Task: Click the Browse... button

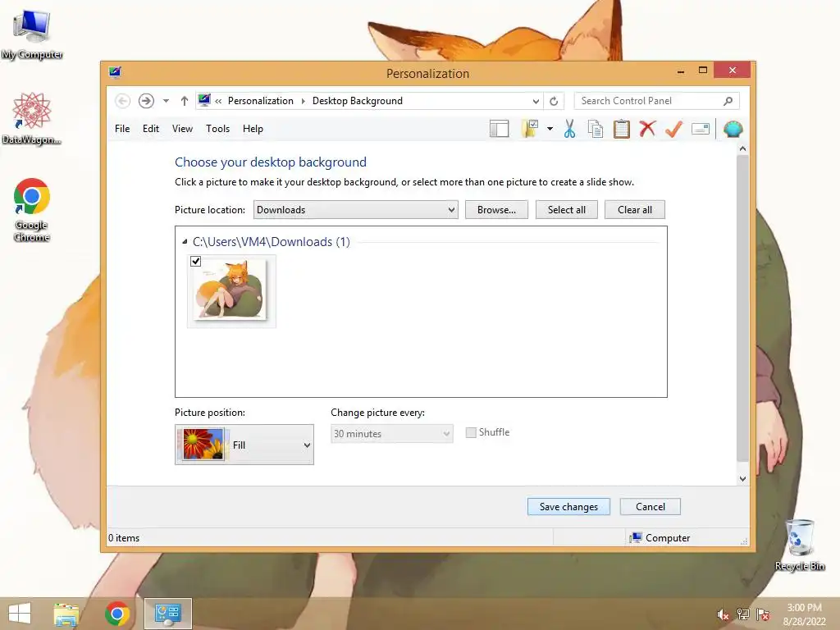Action: pos(496,209)
